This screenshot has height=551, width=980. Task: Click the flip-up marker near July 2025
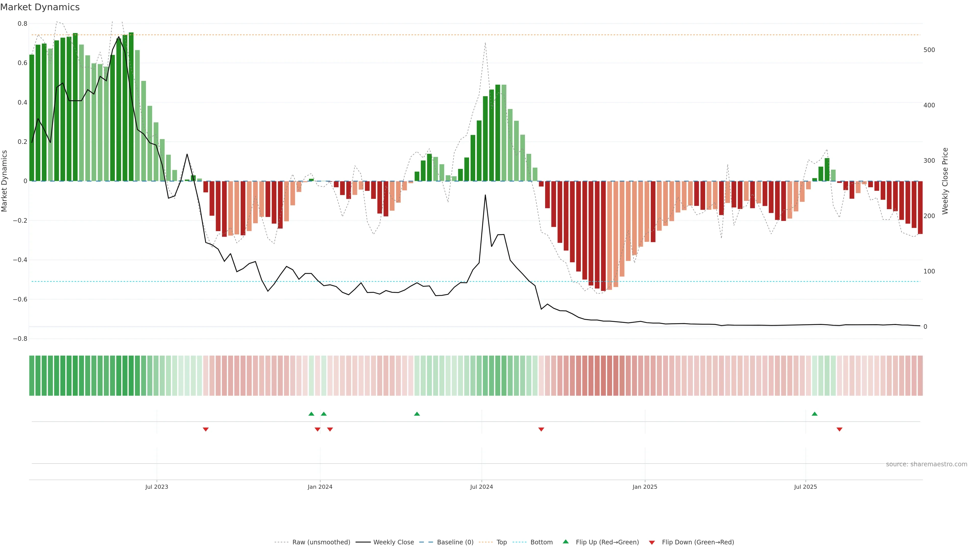[815, 414]
